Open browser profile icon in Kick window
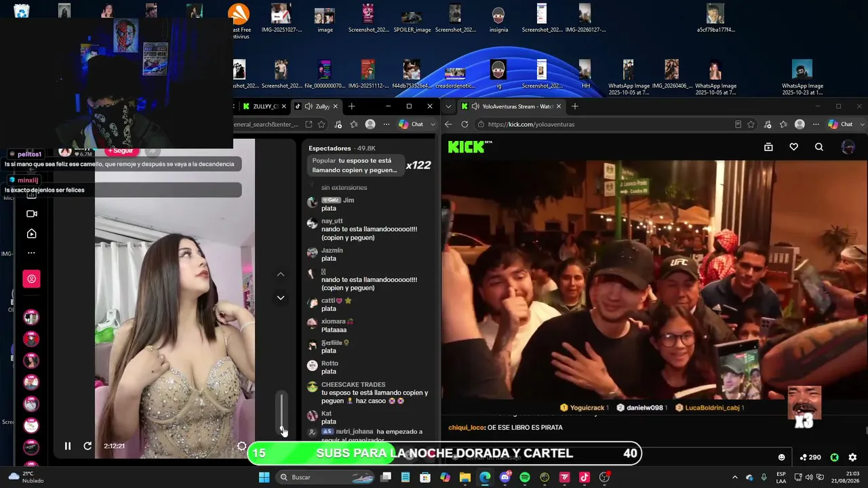 coord(800,124)
